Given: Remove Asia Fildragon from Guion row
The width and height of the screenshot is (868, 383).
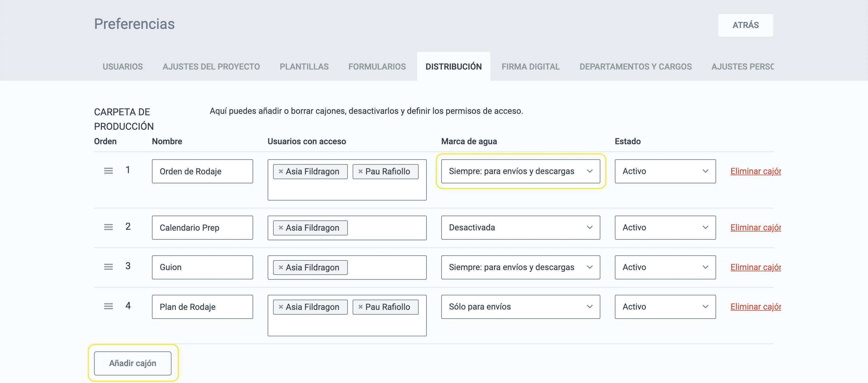Looking at the screenshot, I should (x=281, y=268).
